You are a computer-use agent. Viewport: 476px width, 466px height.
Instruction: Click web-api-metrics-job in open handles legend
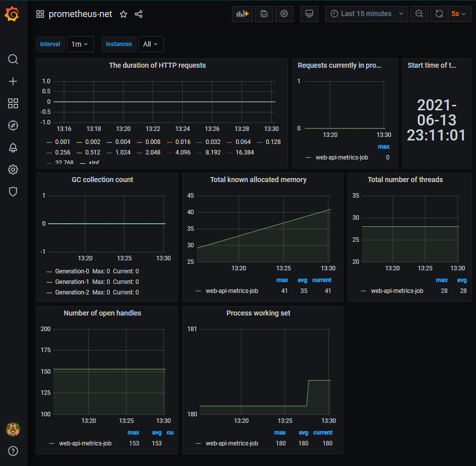[x=85, y=443]
